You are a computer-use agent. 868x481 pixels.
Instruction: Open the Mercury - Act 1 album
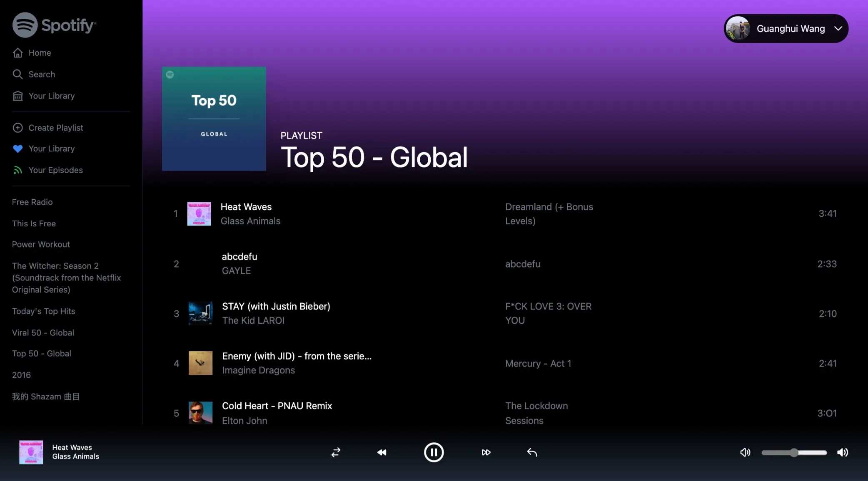pos(538,364)
